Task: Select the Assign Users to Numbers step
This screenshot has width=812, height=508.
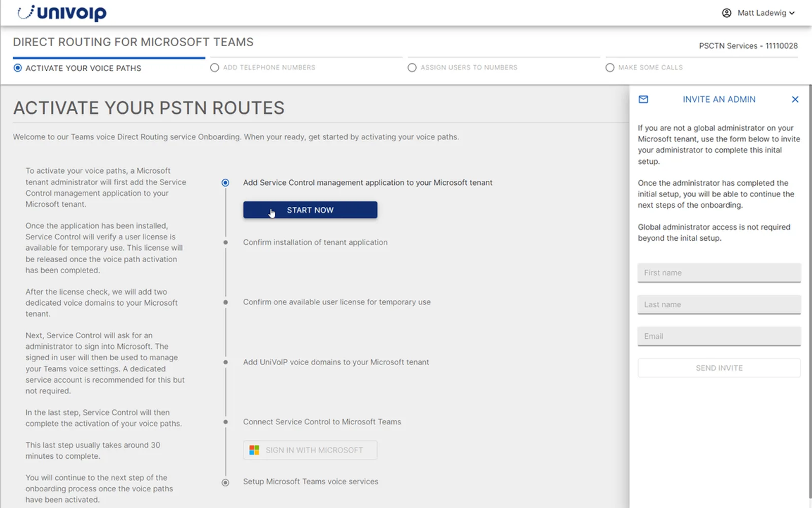Action: [462, 68]
